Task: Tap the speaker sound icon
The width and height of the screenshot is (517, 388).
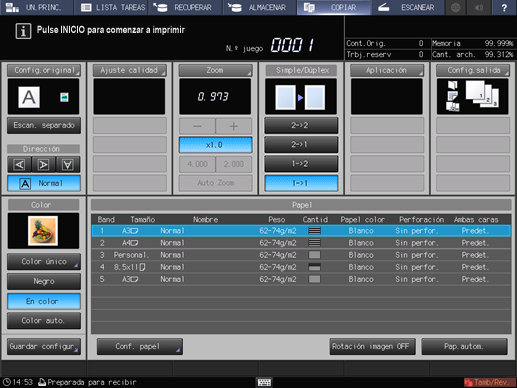Action: (x=479, y=7)
